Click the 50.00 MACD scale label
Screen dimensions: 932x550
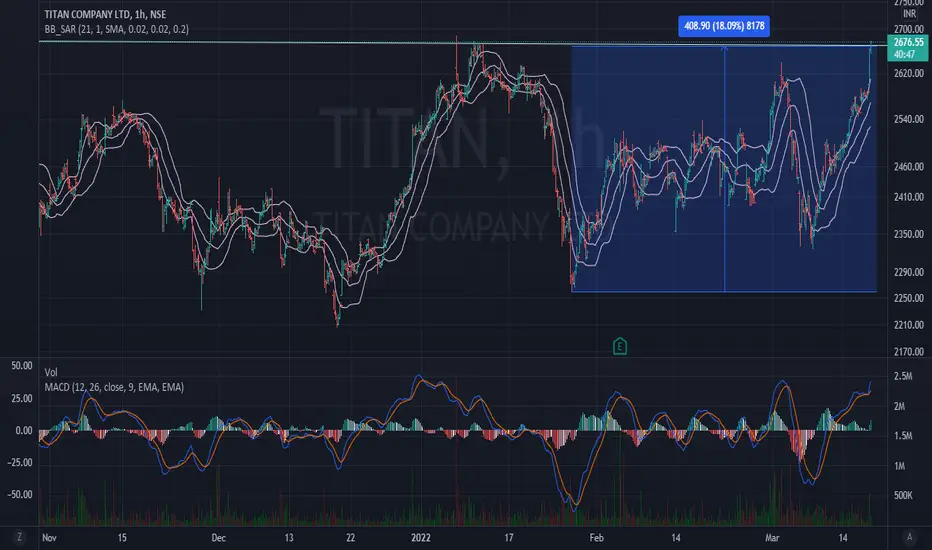(22, 366)
